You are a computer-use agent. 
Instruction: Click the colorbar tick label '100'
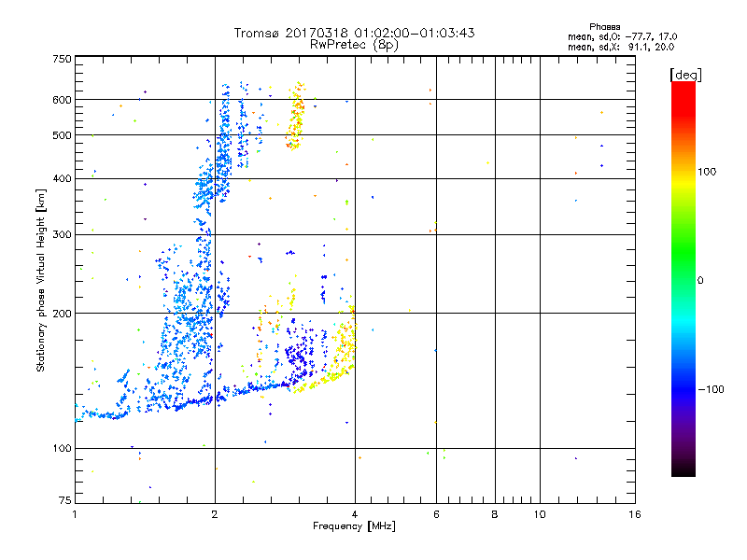[707, 172]
